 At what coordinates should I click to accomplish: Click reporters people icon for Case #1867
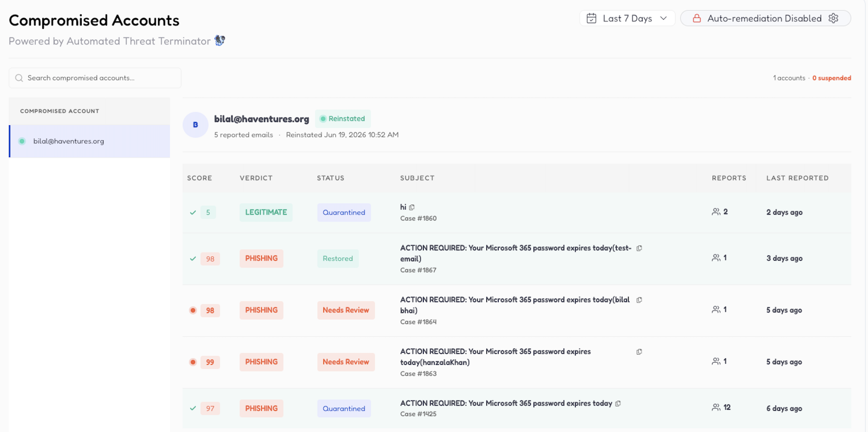coord(716,258)
